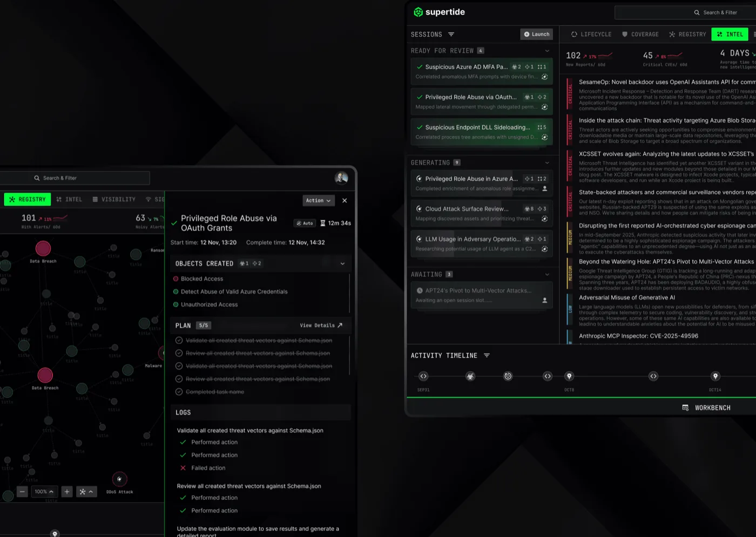Click the spinner icon on Cloud Attack Surface Review session
Screen dimensions: 756x537
click(x=420, y=209)
